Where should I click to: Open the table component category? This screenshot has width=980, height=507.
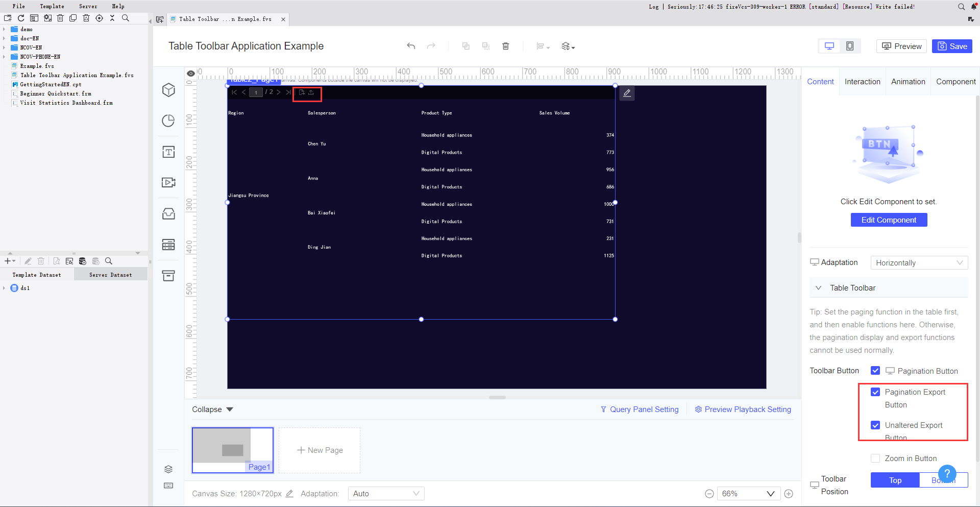(168, 245)
